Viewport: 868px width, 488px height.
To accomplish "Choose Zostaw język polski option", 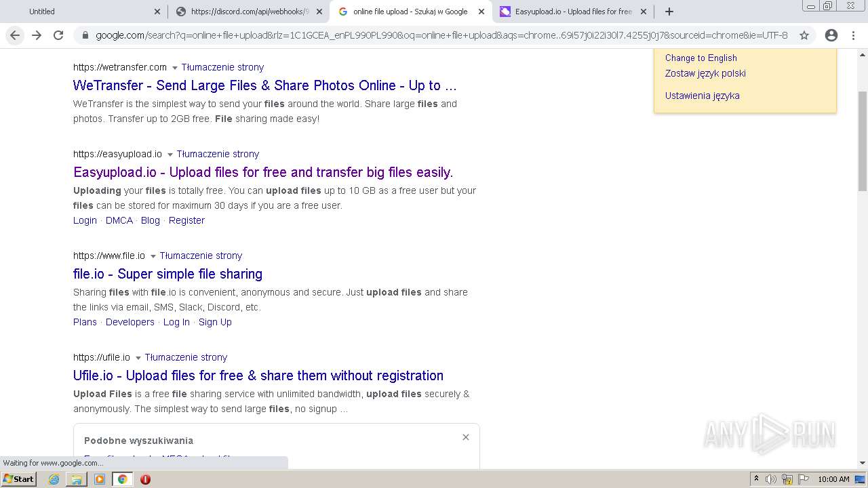I will click(x=705, y=73).
